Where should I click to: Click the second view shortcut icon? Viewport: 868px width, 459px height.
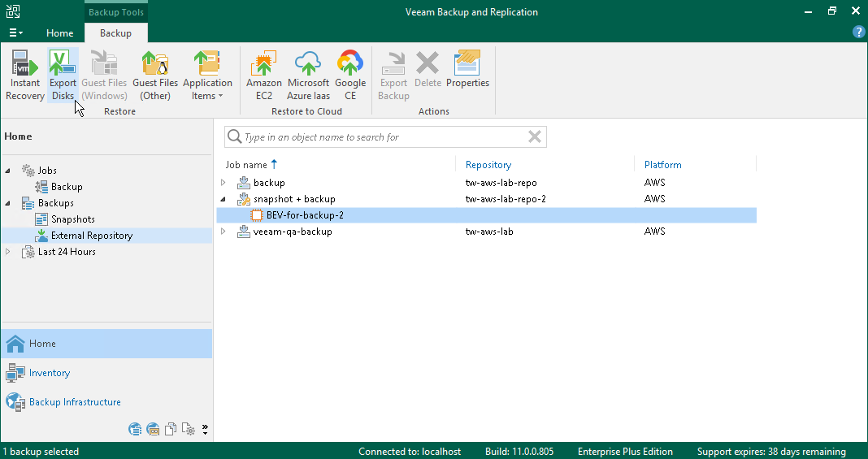pyautogui.click(x=153, y=429)
